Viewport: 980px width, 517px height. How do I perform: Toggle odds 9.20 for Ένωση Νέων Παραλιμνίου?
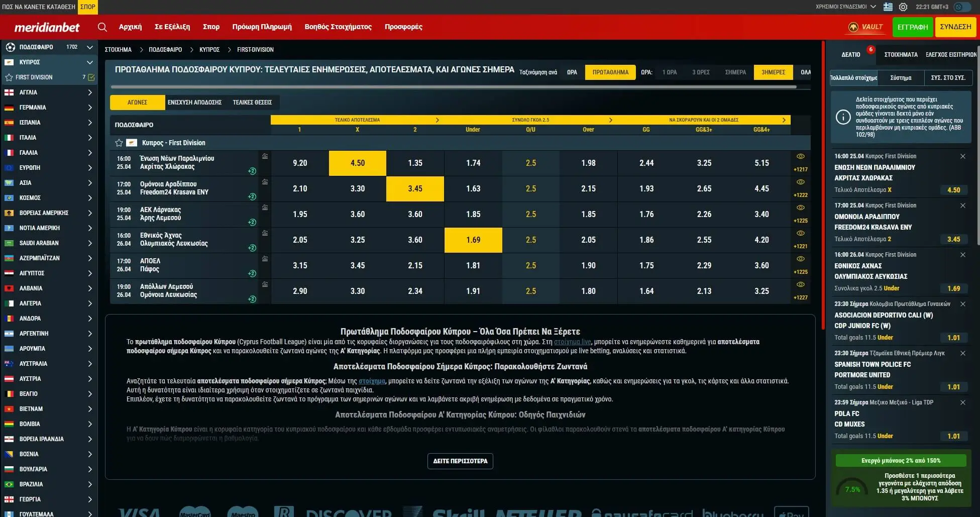click(x=300, y=163)
